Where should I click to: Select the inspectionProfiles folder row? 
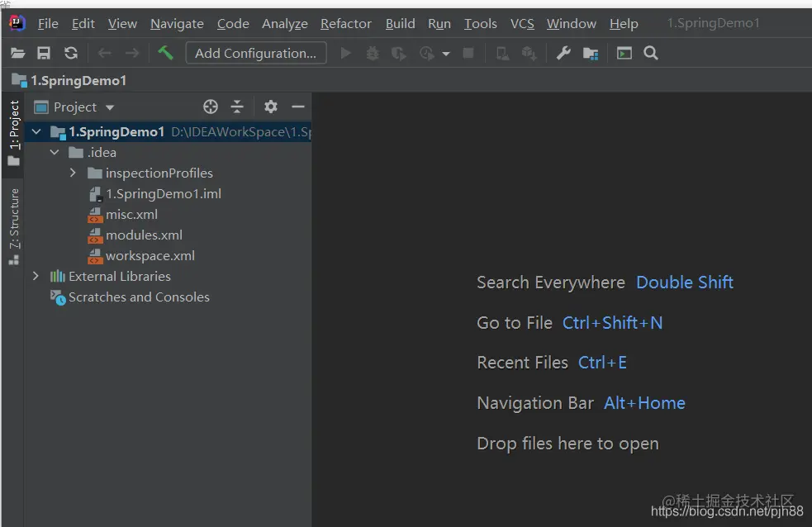(169, 173)
